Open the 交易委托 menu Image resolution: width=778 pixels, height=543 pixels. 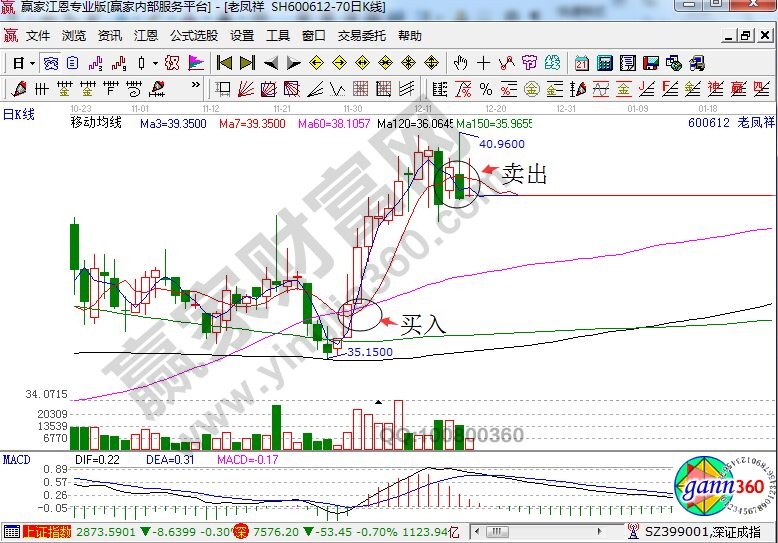(361, 36)
